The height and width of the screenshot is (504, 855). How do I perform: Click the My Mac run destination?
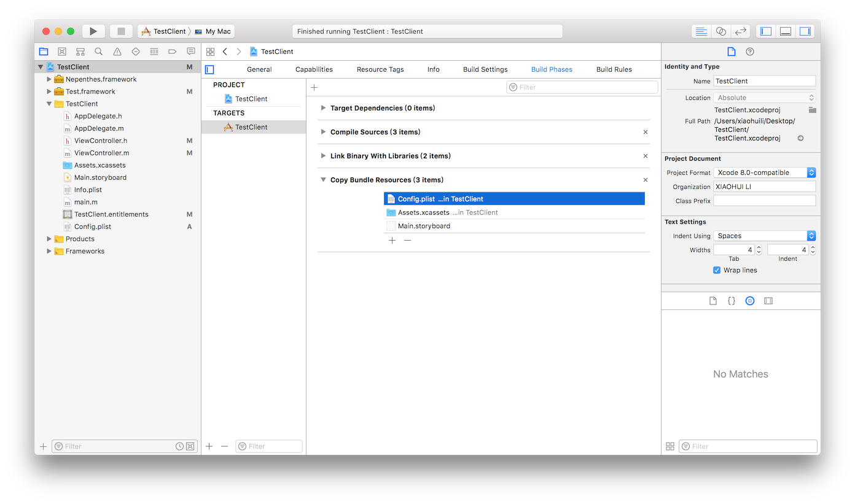(x=213, y=31)
